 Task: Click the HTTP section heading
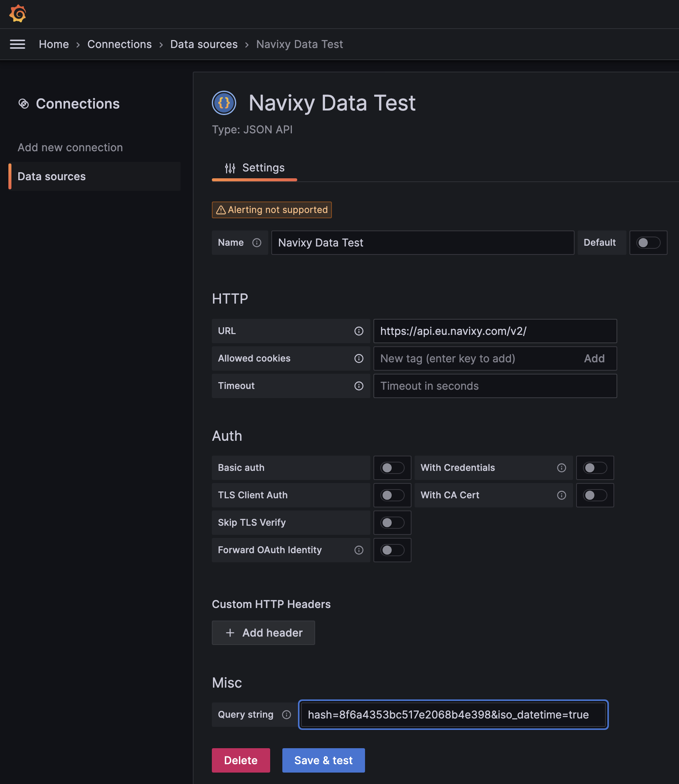tap(230, 299)
